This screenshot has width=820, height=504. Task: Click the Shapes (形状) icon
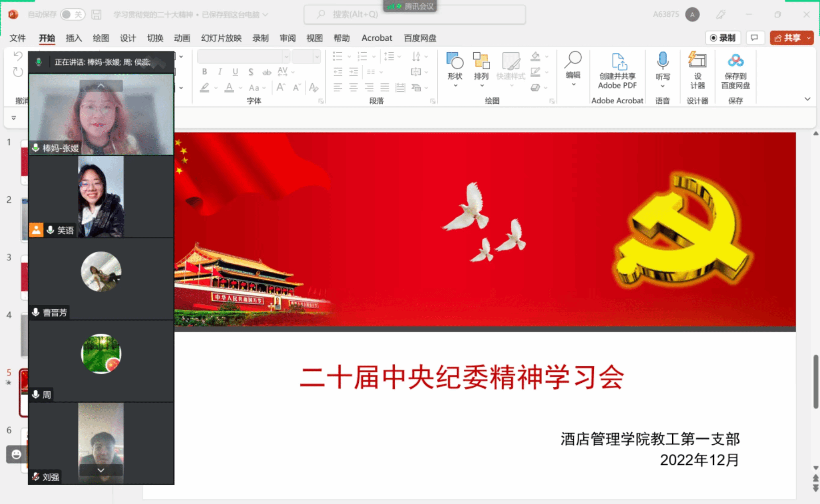(455, 61)
